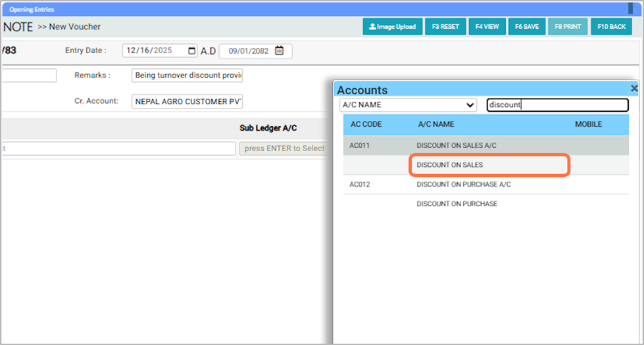Click the A/C CODE column header
The width and height of the screenshot is (644, 345).
[x=366, y=124]
